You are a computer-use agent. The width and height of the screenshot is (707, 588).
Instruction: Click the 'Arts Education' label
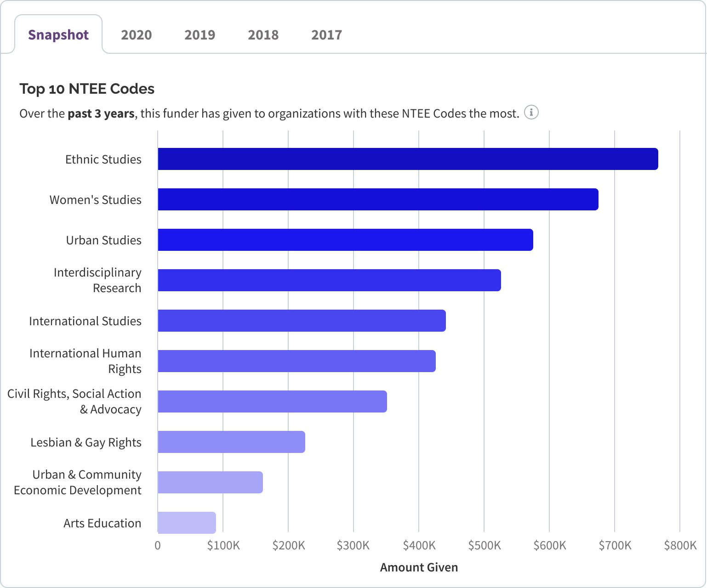(102, 523)
